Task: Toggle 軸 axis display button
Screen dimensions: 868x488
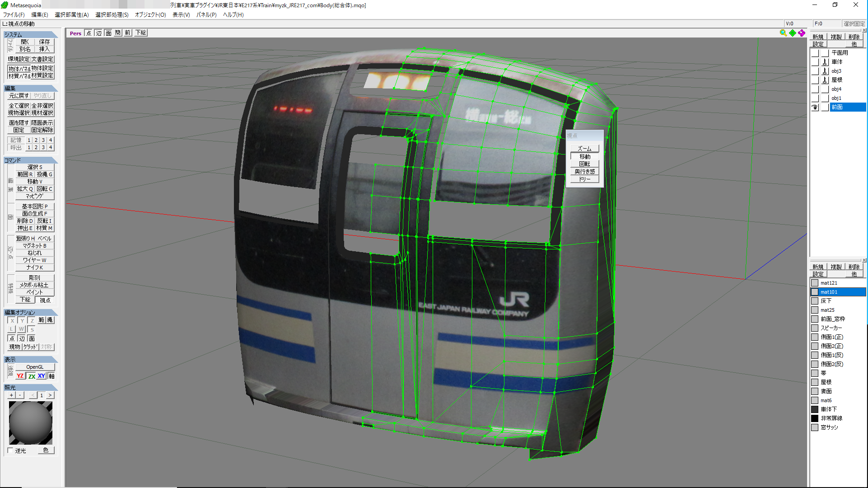Action: tap(51, 376)
